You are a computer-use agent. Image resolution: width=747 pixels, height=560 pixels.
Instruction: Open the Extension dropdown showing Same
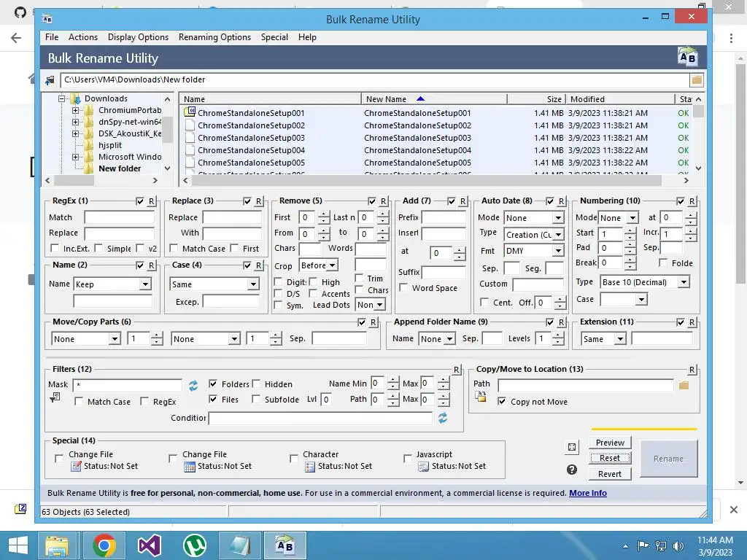click(620, 338)
